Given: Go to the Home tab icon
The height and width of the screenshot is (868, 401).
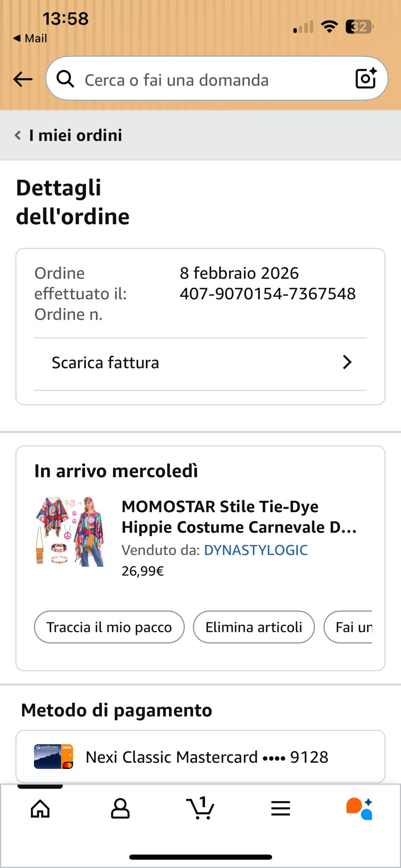Looking at the screenshot, I should [40, 808].
